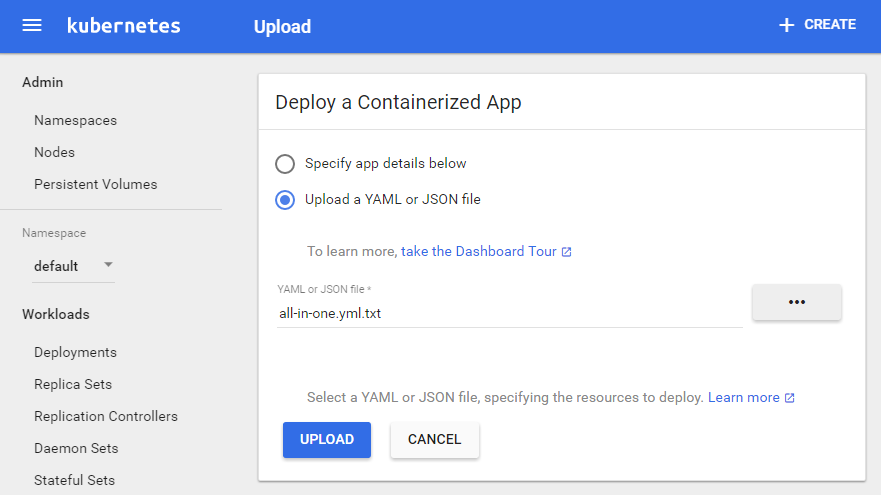Viewport: 881px width, 495px height.
Task: Click the plus icon next to CREATE
Action: coord(786,25)
